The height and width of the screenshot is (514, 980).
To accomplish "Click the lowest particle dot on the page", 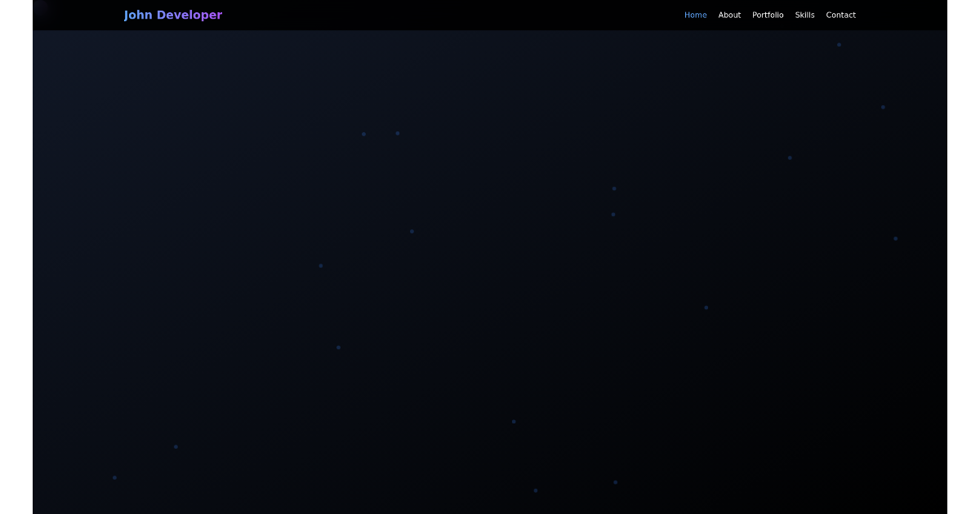I will (x=536, y=490).
